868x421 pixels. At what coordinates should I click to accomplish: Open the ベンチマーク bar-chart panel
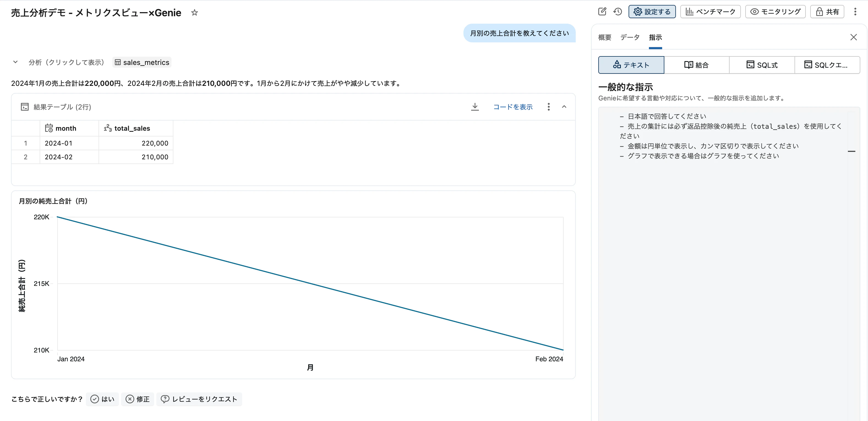click(710, 11)
